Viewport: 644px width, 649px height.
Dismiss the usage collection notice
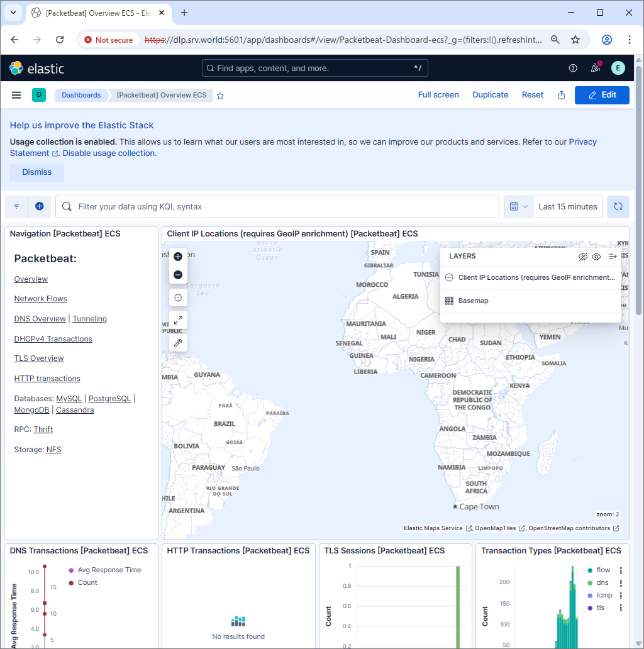point(36,172)
